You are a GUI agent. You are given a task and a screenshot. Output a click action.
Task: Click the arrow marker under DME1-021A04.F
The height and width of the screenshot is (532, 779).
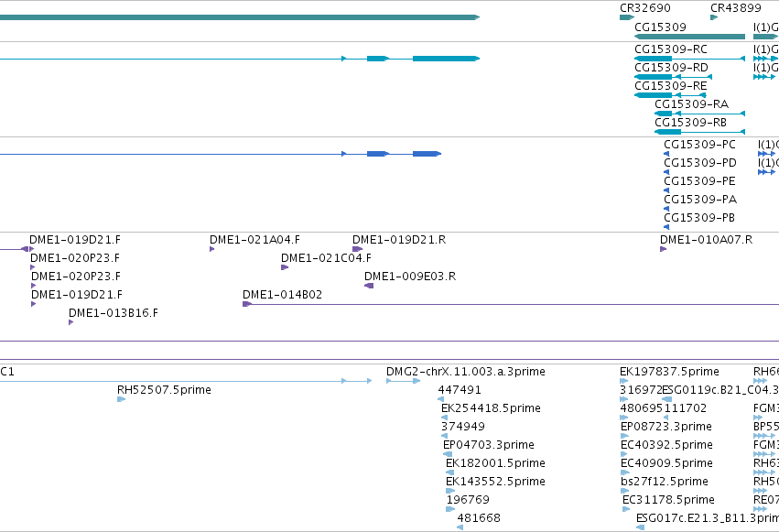212,249
